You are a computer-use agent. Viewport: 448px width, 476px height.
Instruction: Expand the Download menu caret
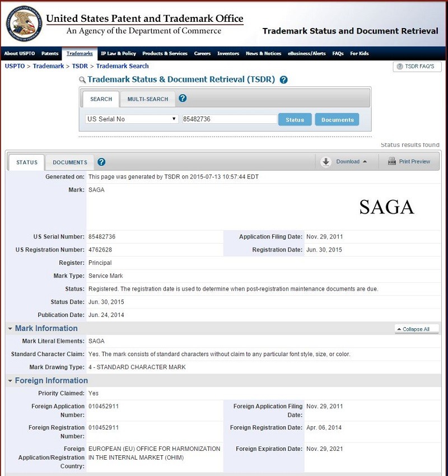[365, 161]
